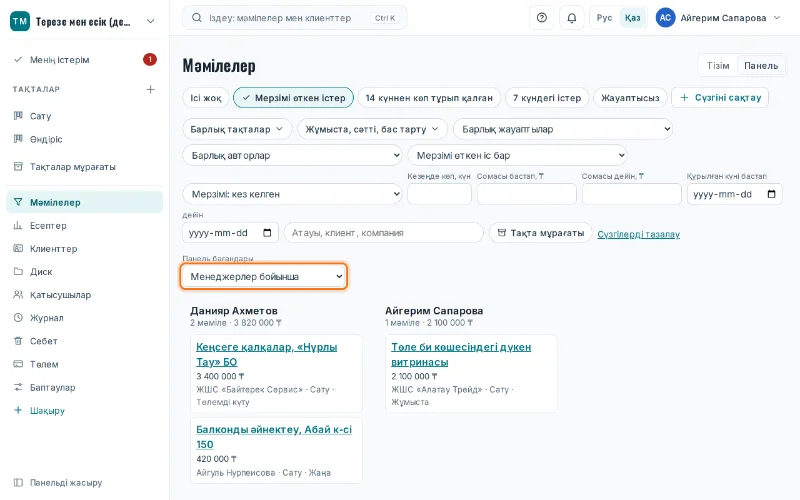
Task: Toggle the Мерзімі өткен істер filter chip
Action: pyautogui.click(x=293, y=97)
